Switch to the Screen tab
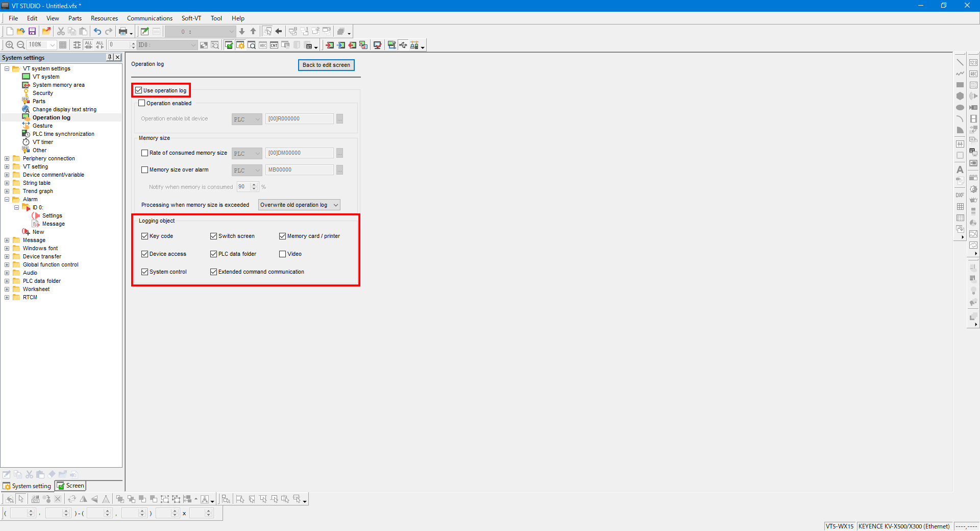 point(70,486)
